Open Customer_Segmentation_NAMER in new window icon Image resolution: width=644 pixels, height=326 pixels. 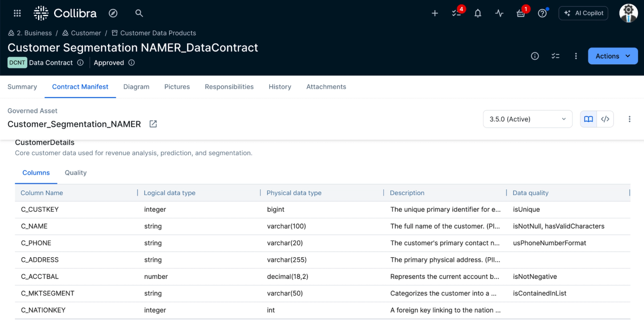153,124
